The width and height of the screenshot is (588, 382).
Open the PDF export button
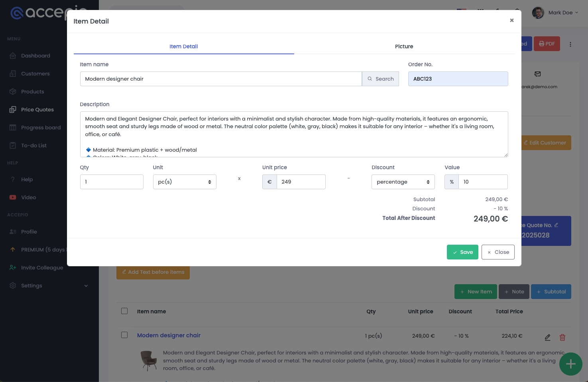coord(547,44)
